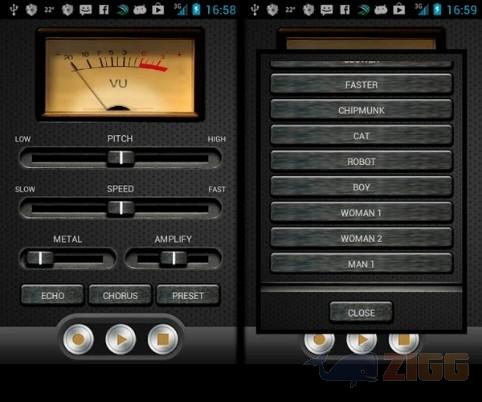
Task: Pick the MAN 1 preset
Action: point(361,264)
